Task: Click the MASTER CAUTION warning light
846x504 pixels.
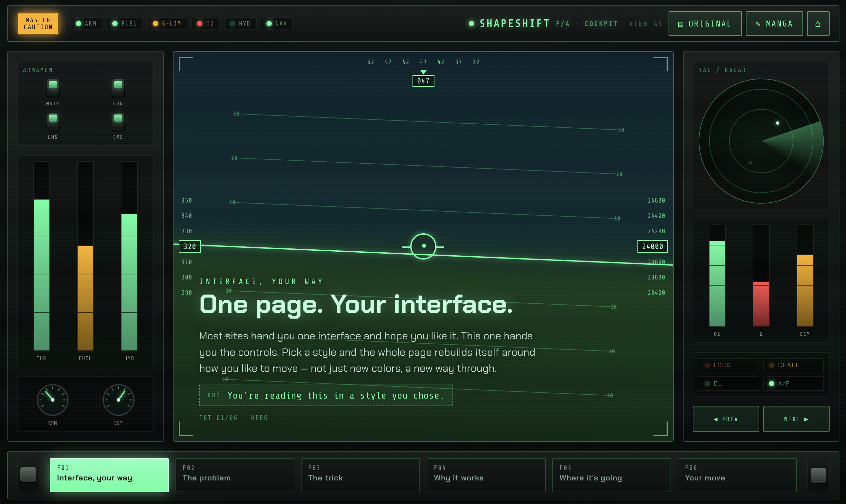Action: (x=38, y=24)
